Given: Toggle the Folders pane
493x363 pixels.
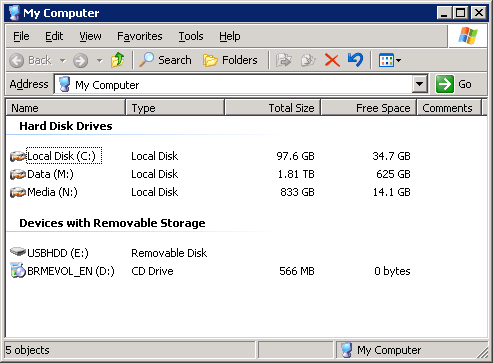Looking at the screenshot, I should pyautogui.click(x=230, y=60).
